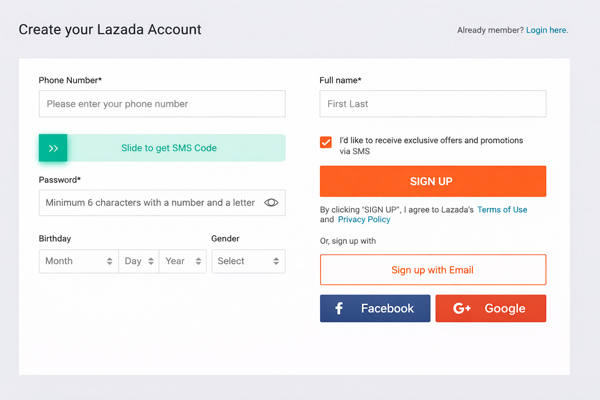Open the Month birthday dropdown
This screenshot has width=600, height=400.
point(78,261)
